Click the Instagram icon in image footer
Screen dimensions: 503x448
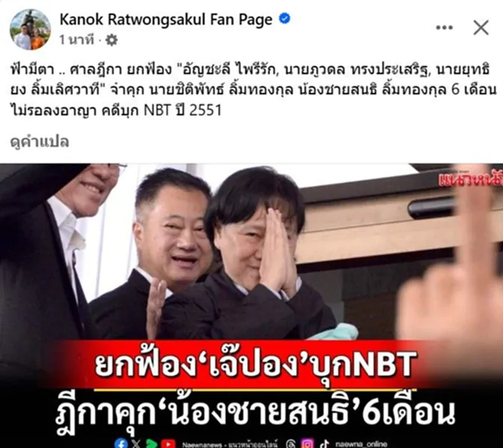(x=308, y=444)
